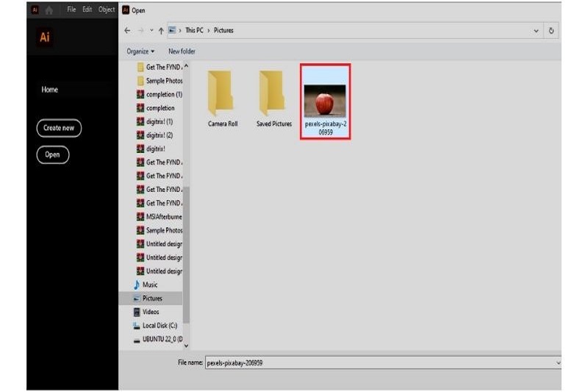This screenshot has height=392, width=588.
Task: Select Videos in navigation tree
Action: [146, 312]
